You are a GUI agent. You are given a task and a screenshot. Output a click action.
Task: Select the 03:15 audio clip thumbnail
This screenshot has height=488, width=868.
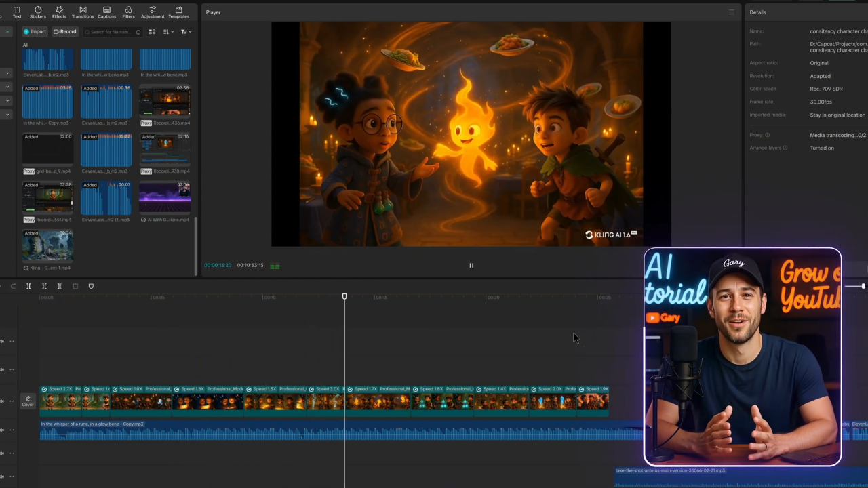pos(47,102)
